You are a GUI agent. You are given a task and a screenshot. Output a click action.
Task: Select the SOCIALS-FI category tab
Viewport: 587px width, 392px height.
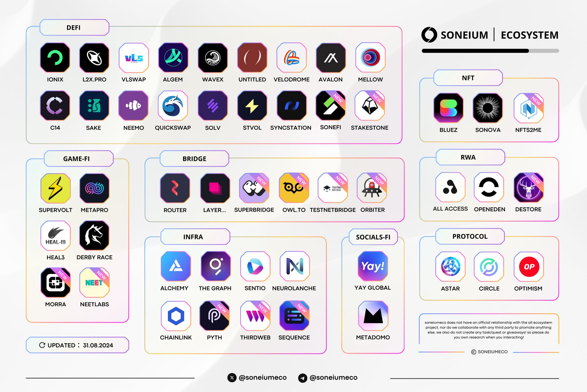click(x=372, y=236)
